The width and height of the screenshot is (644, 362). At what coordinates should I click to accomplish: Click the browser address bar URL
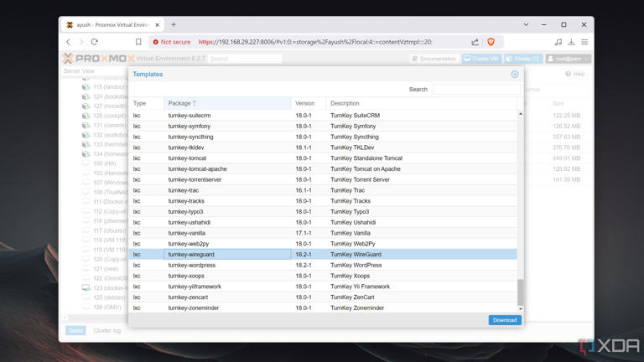(315, 42)
